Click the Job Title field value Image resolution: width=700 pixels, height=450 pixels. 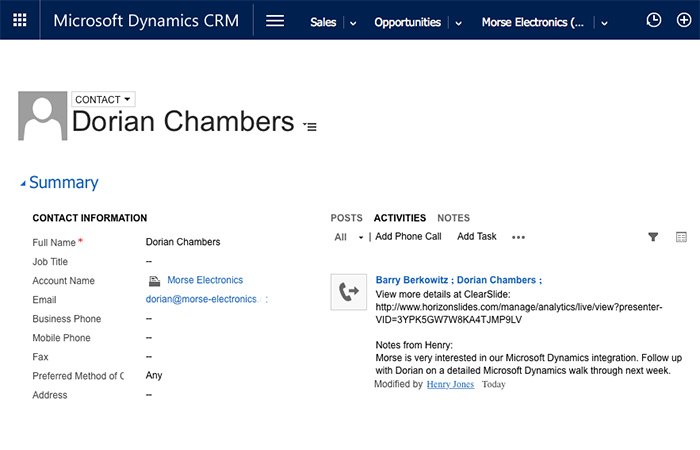[149, 262]
